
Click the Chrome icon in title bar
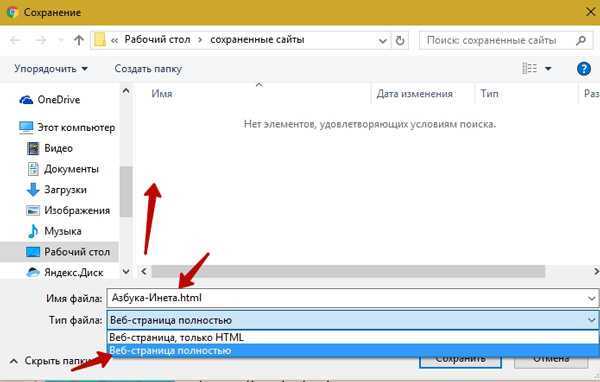coord(12,12)
